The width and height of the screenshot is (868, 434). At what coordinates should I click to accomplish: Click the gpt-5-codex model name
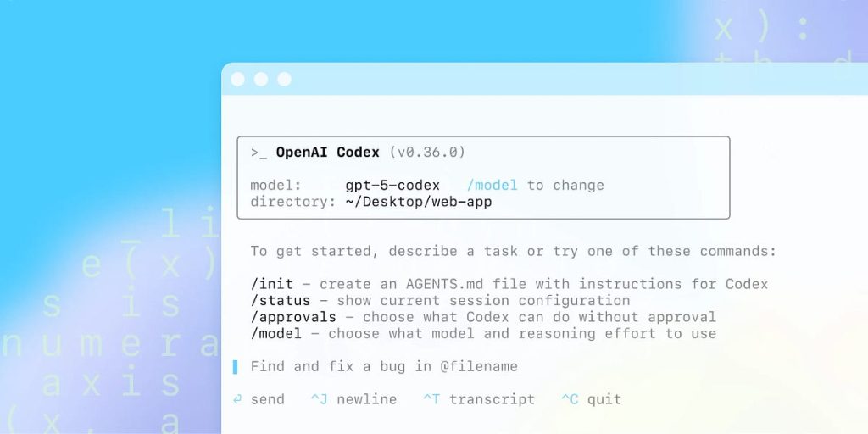click(392, 186)
